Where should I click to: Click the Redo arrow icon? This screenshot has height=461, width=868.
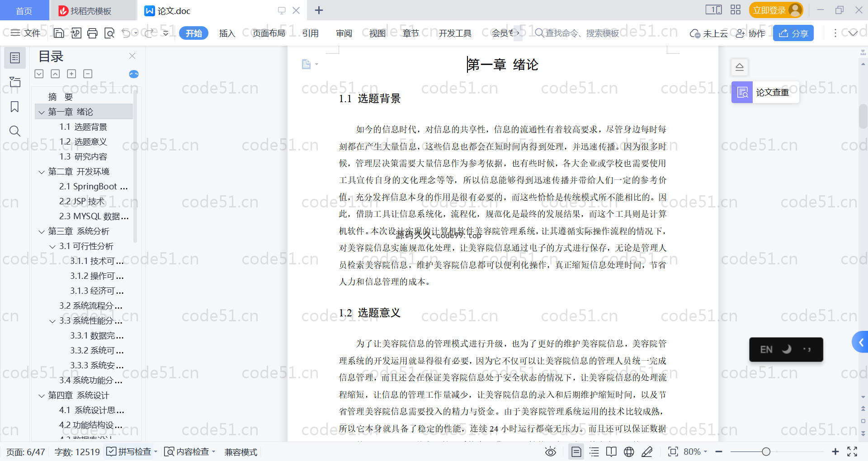click(x=149, y=33)
